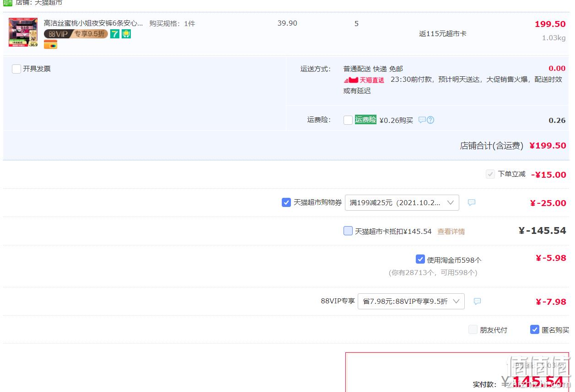Click the green 7-day return icon
The width and height of the screenshot is (575, 392).
point(115,34)
